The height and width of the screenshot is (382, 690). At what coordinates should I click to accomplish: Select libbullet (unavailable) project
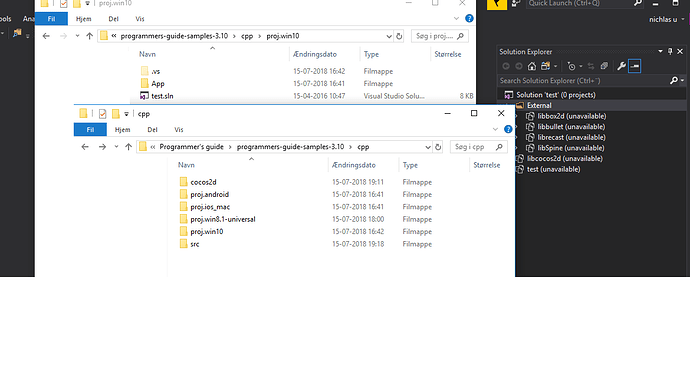tap(571, 127)
